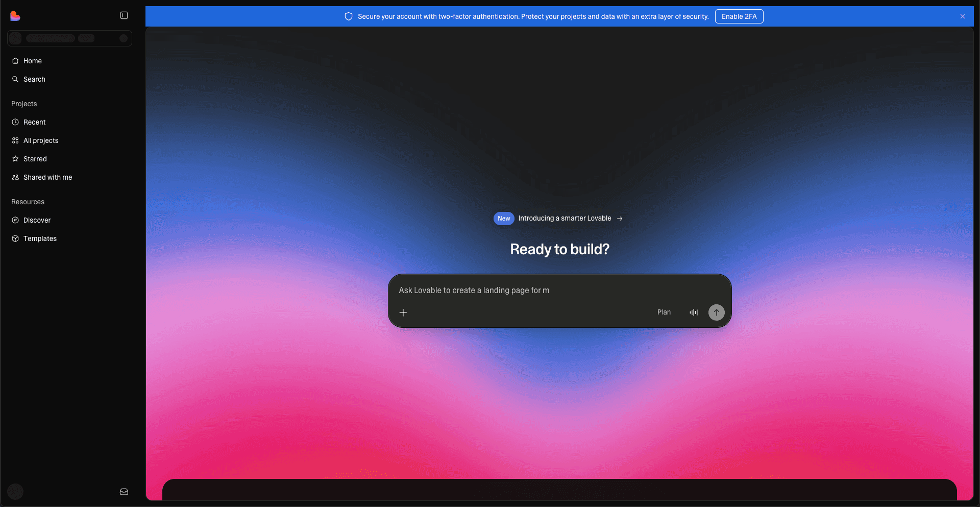Click the Lovable logo icon
980x507 pixels.
(15, 16)
